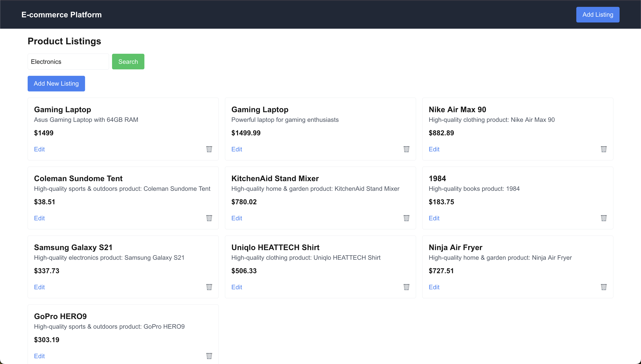Click Edit on GoPro HERO9 card
This screenshot has height=364, width=641.
39,356
